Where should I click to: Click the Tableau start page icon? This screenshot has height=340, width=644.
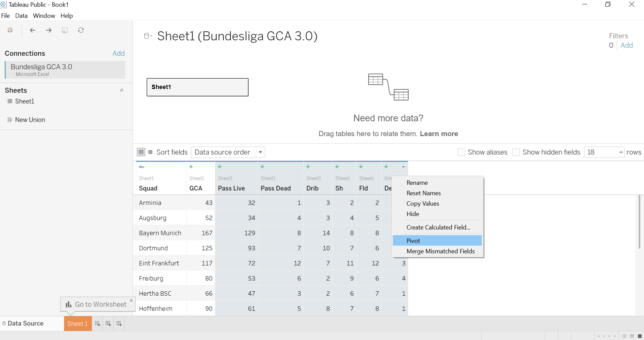coord(10,30)
